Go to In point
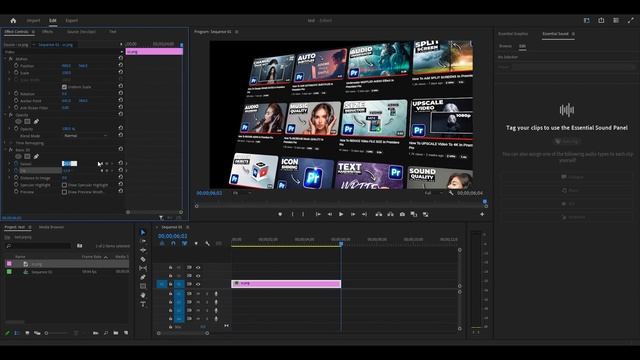 click(x=318, y=214)
